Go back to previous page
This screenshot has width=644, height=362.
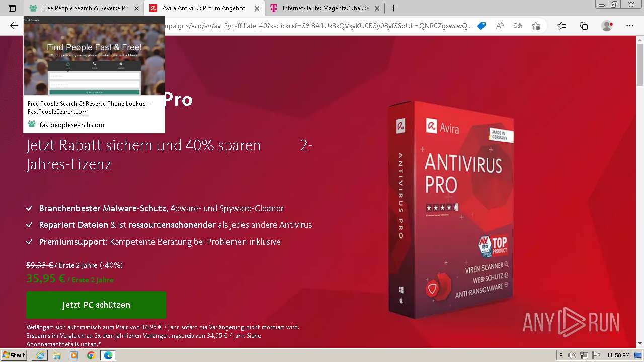[x=14, y=25]
